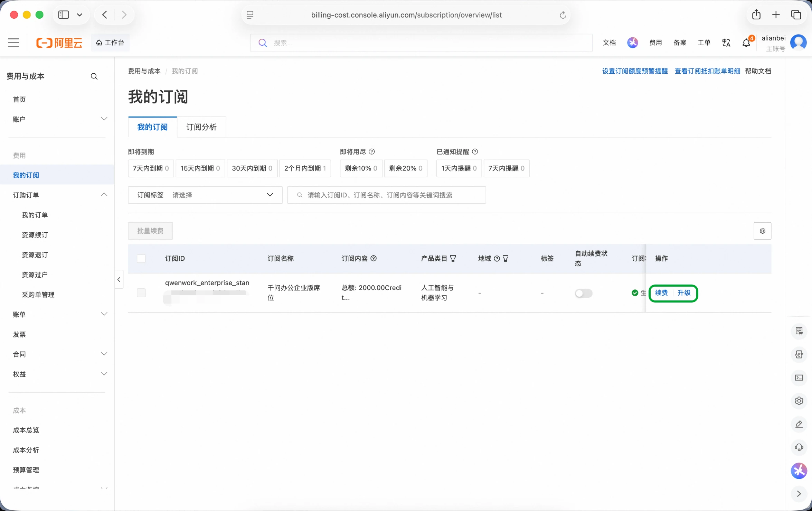Contact support via headset icon
Screen dimensions: 812x511
(x=799, y=447)
